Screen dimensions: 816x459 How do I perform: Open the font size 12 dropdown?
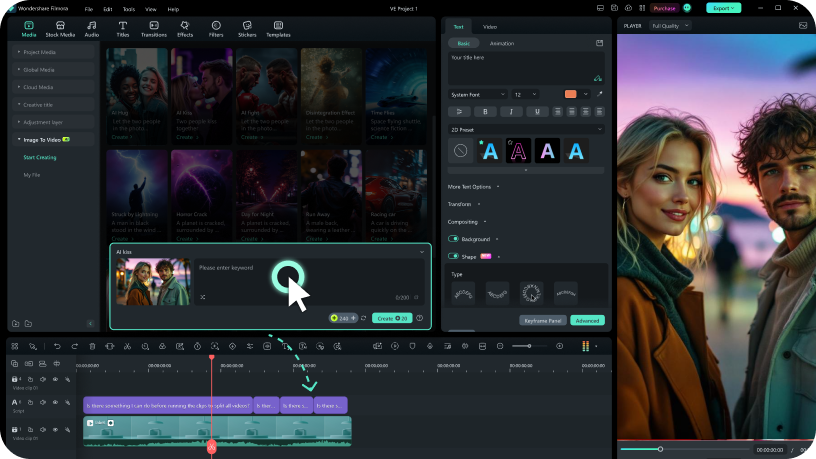(525, 95)
